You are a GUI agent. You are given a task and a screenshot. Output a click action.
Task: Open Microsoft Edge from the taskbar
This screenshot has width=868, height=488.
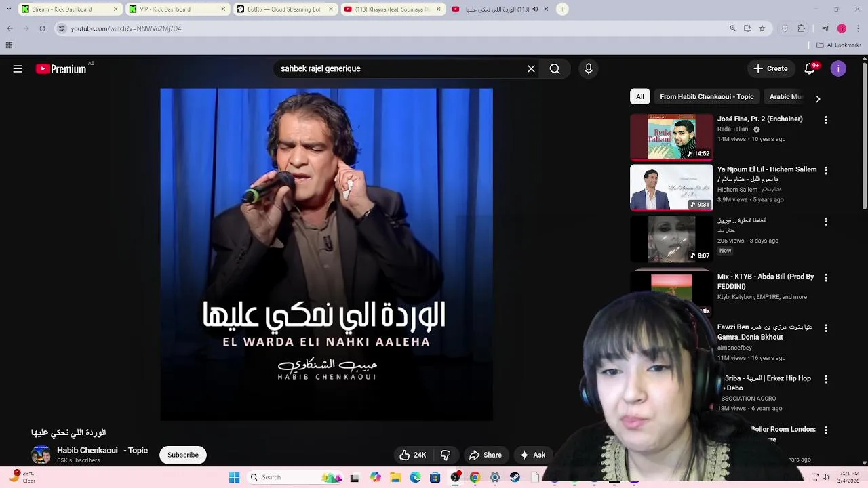415,477
